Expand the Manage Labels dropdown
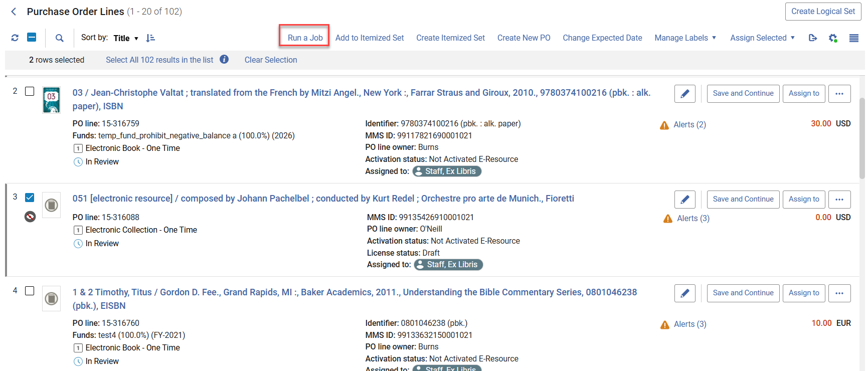 click(x=685, y=38)
